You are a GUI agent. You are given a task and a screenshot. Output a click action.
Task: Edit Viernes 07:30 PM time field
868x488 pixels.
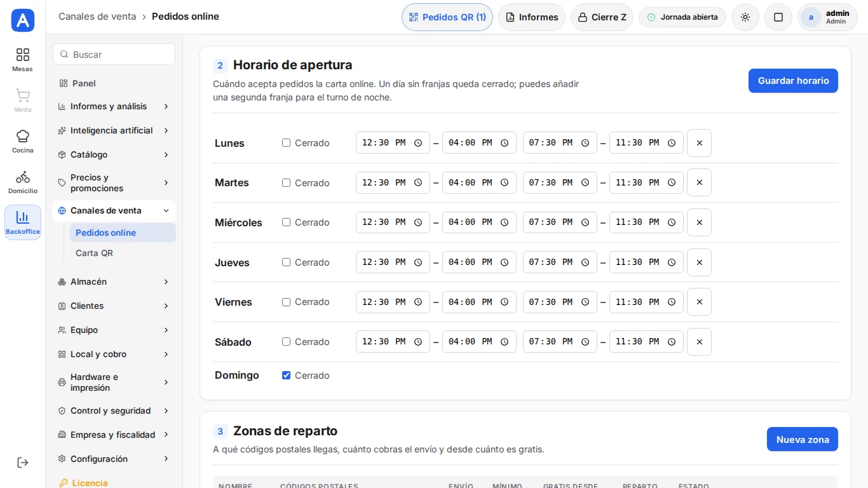click(560, 302)
